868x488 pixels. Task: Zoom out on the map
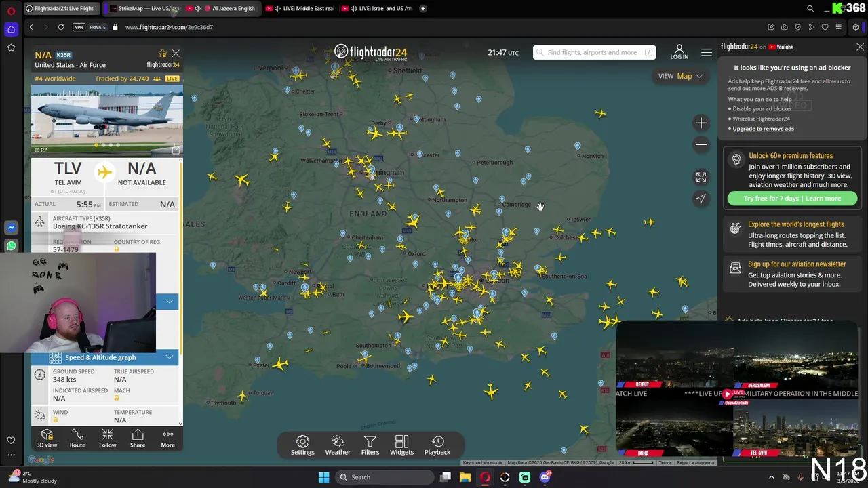701,144
